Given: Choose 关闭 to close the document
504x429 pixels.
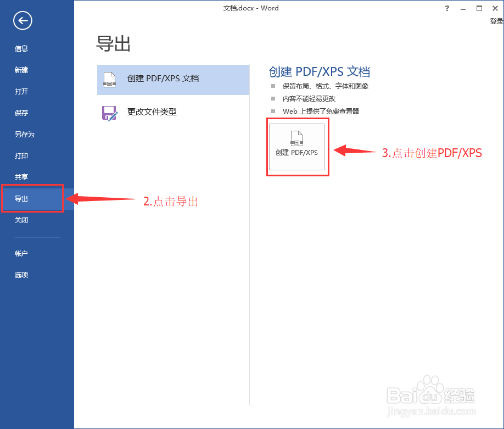Looking at the screenshot, I should tap(21, 220).
